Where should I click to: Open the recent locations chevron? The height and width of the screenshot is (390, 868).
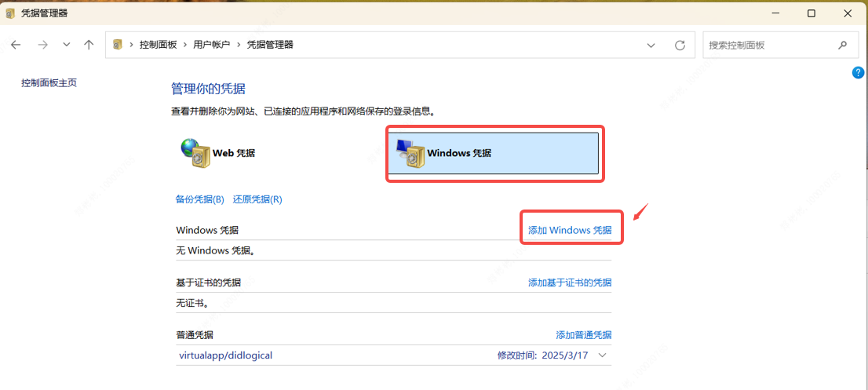(67, 45)
